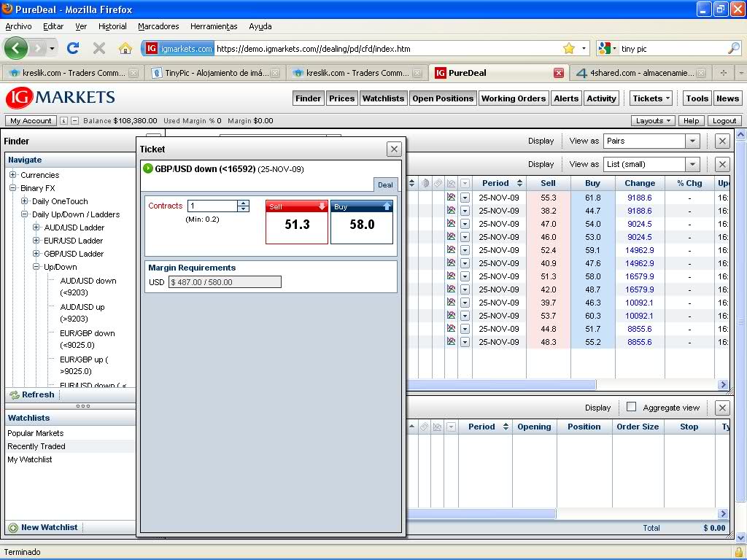The image size is (747, 560).
Task: Click the New Watchlist plus icon
Action: [x=13, y=528]
